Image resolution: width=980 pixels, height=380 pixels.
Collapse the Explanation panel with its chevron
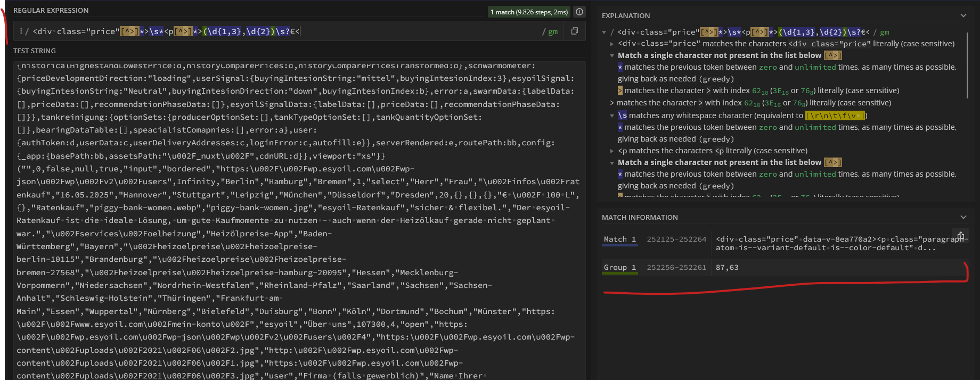[963, 15]
